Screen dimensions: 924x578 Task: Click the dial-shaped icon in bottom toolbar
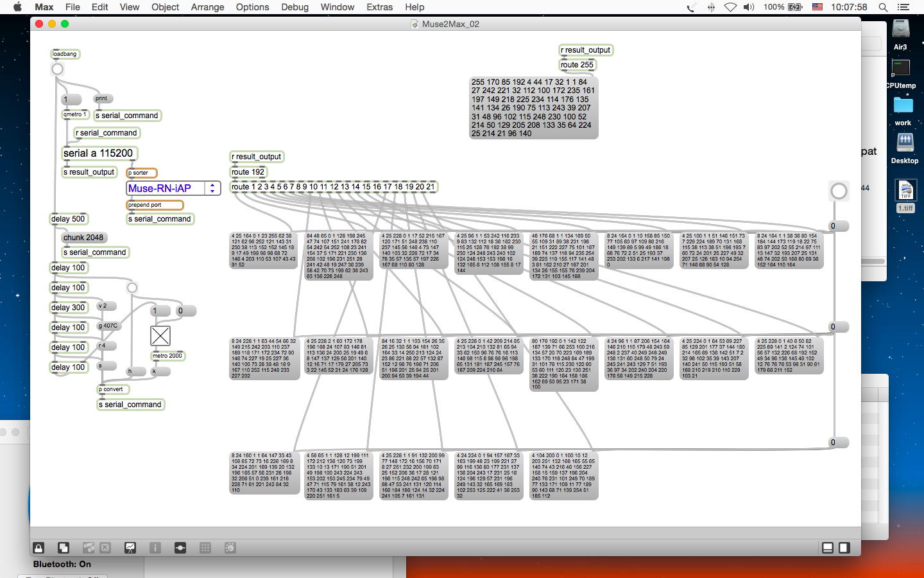(x=230, y=548)
